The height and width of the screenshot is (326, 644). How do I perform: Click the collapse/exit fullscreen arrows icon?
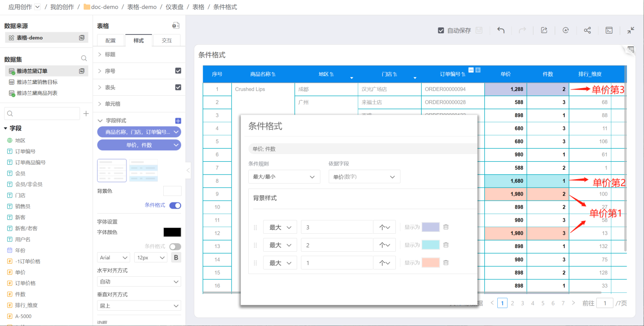631,30
